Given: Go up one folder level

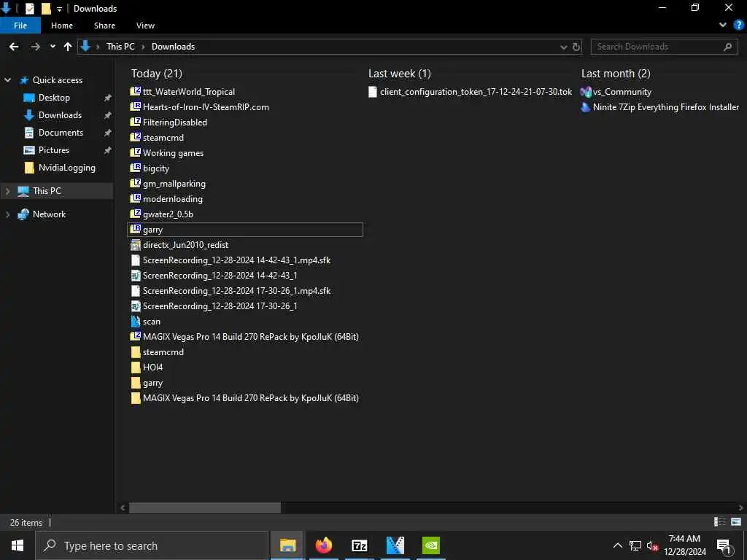Looking at the screenshot, I should tap(68, 47).
